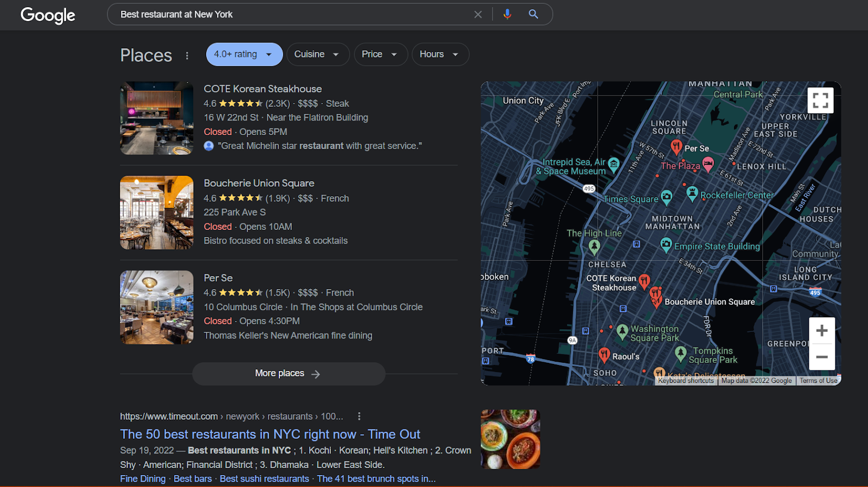Clear the search query with the X icon
868x487 pixels.
pyautogui.click(x=478, y=15)
